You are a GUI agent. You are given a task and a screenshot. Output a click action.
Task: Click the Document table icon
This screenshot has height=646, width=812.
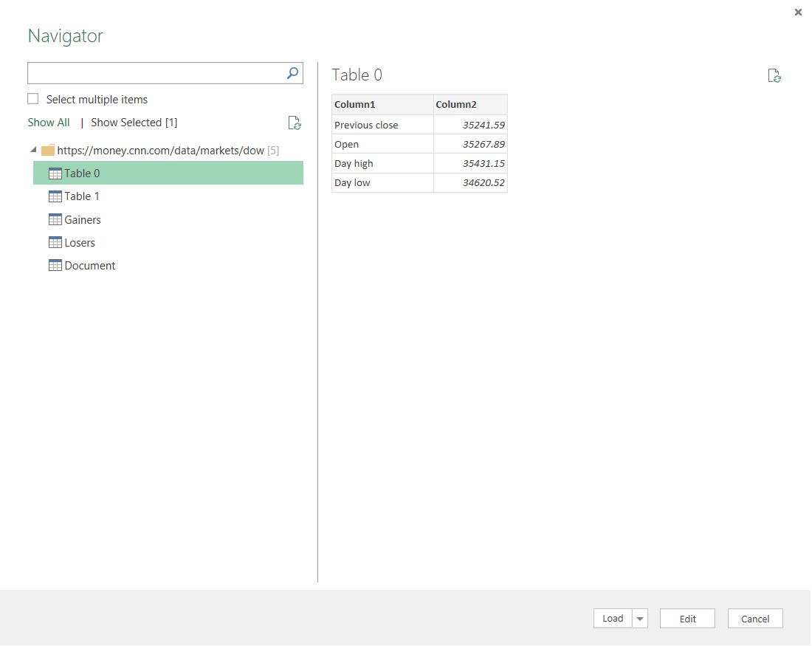[55, 265]
